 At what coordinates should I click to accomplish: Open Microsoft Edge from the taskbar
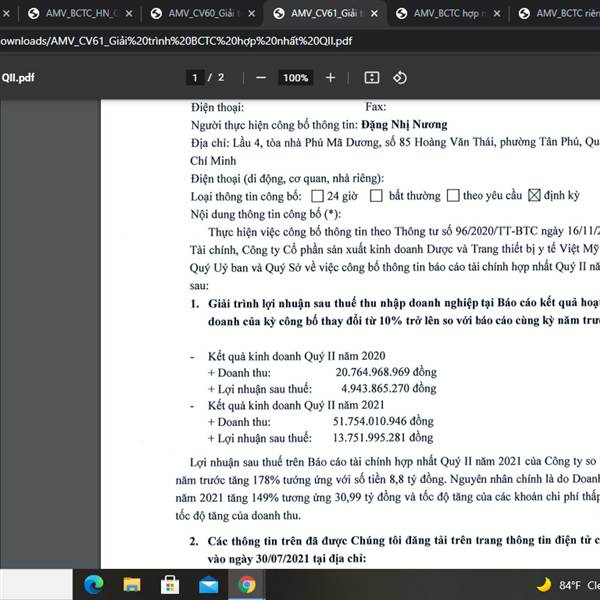tap(94, 585)
